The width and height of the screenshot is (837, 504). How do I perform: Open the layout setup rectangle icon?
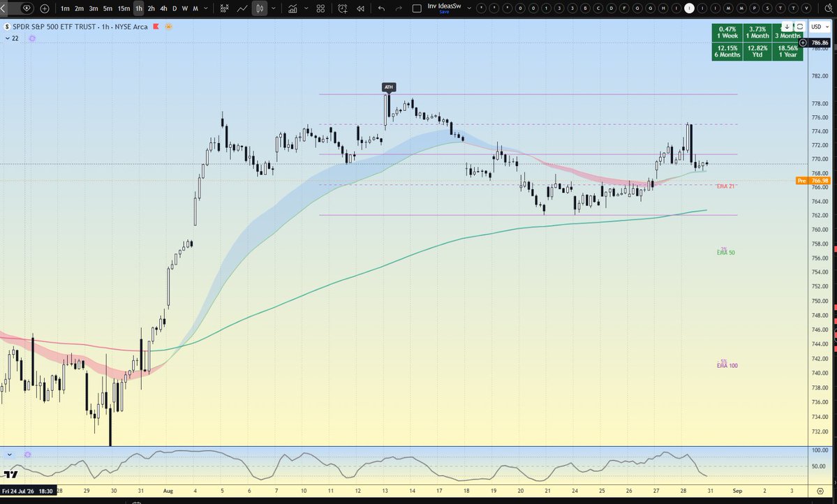pos(417,8)
